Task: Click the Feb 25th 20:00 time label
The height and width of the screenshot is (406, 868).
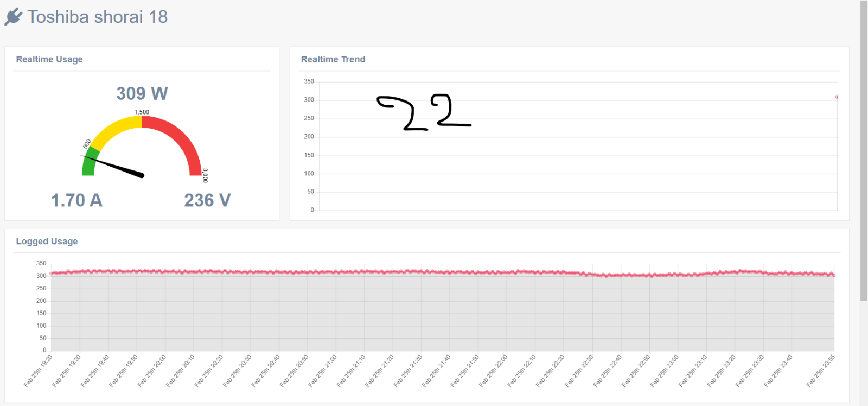Action: (x=152, y=371)
